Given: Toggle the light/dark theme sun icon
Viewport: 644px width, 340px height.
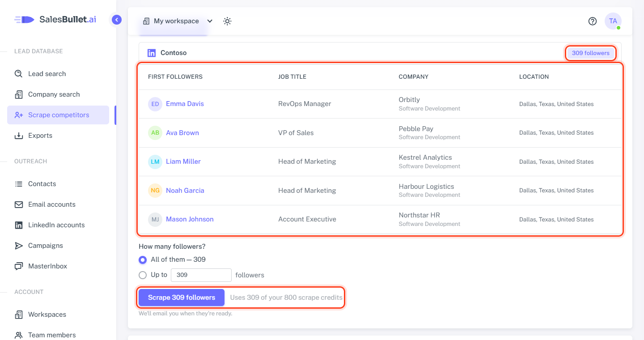Looking at the screenshot, I should click(x=227, y=21).
